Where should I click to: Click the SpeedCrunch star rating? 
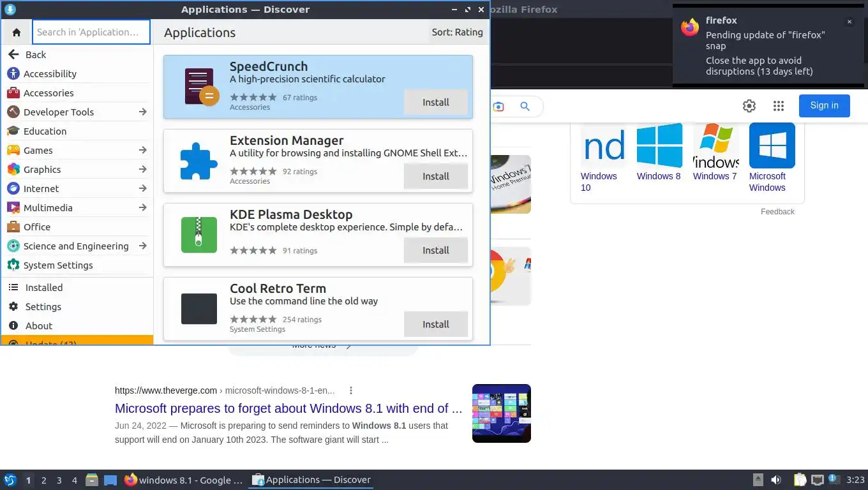click(253, 98)
